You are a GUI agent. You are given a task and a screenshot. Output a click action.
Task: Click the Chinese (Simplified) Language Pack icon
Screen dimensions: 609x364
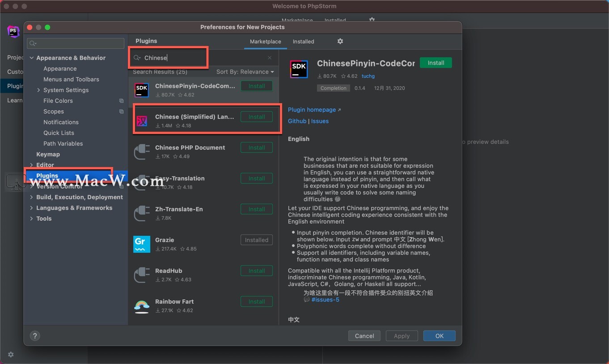coord(142,121)
